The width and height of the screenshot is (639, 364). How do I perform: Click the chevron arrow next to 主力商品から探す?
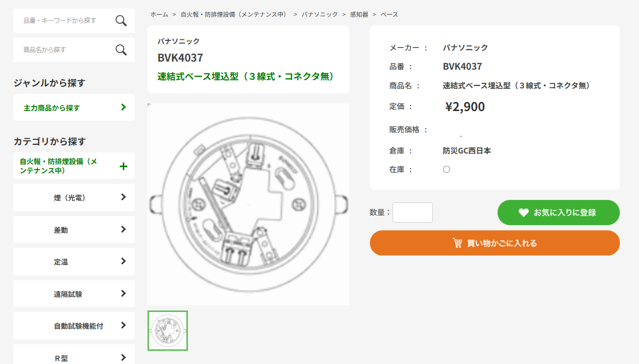pyautogui.click(x=124, y=107)
